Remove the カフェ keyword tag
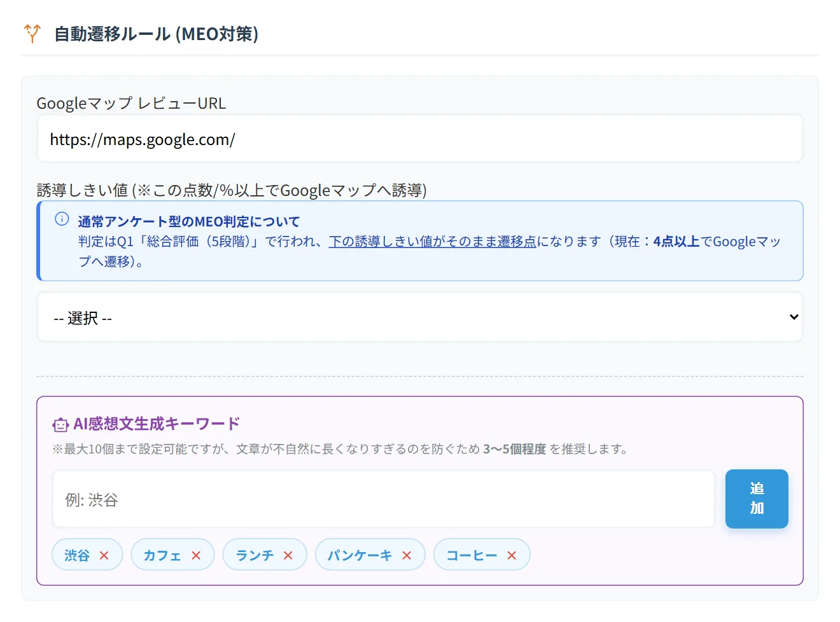This screenshot has height=622, width=840. pyautogui.click(x=196, y=555)
